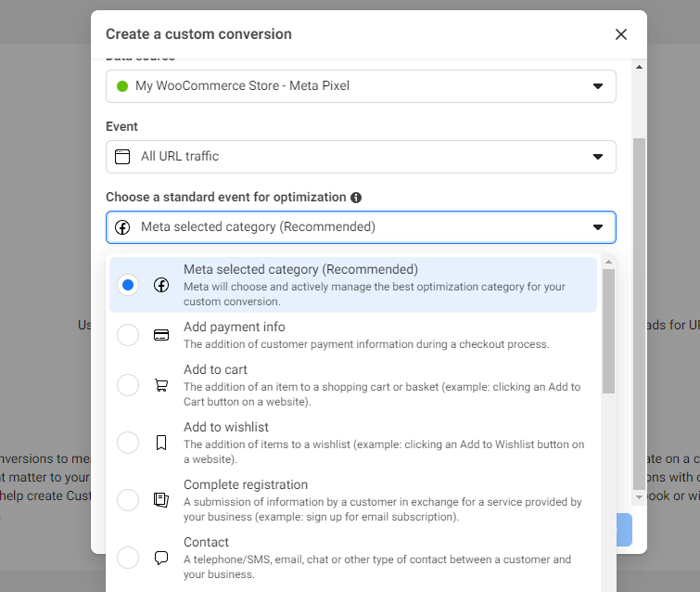This screenshot has width=700, height=592.
Task: Click the credit card icon for Add payment info
Action: pos(161,335)
